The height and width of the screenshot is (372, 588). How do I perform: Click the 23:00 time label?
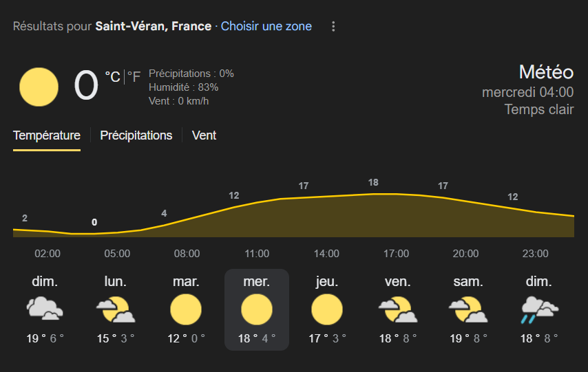click(535, 254)
